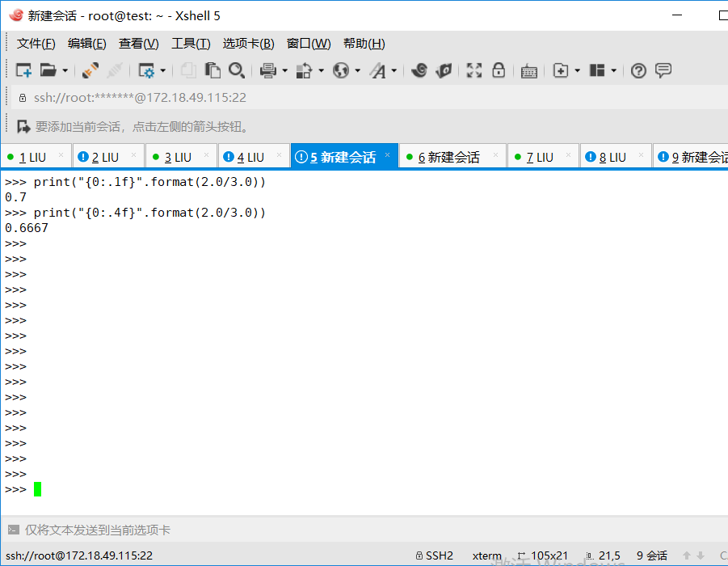The image size is (728, 566).
Task: Toggle full screen mode icon
Action: 474,70
